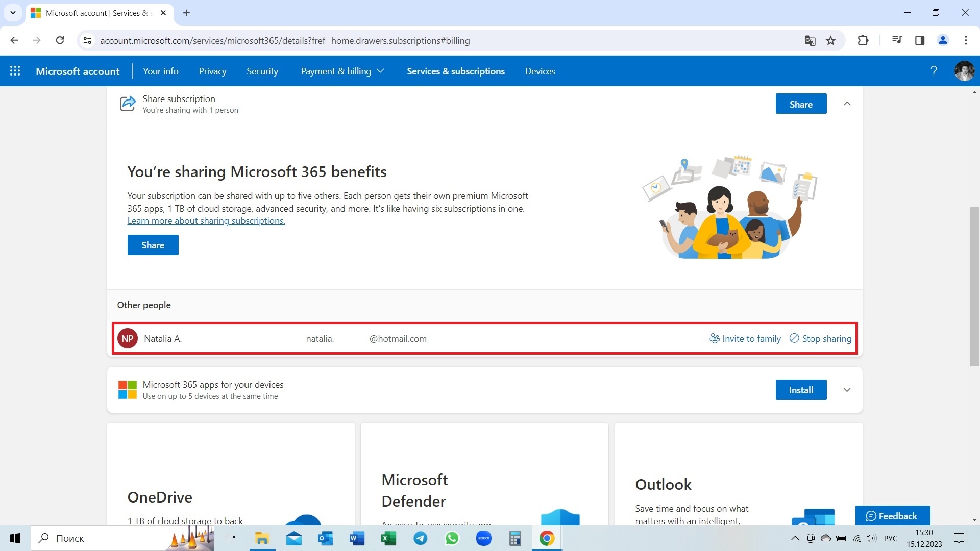Open the help question mark icon
The height and width of the screenshot is (551, 980).
coord(934,71)
